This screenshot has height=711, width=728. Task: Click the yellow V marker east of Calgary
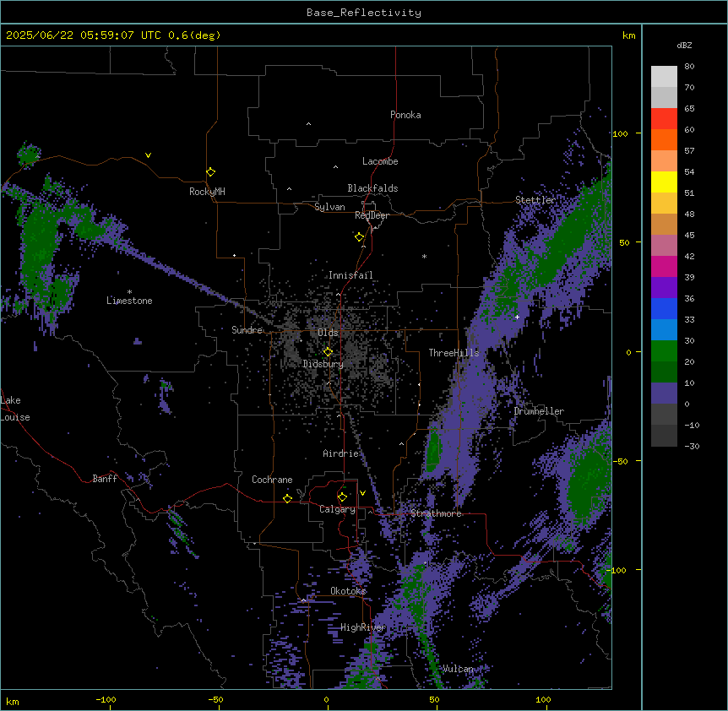click(362, 493)
